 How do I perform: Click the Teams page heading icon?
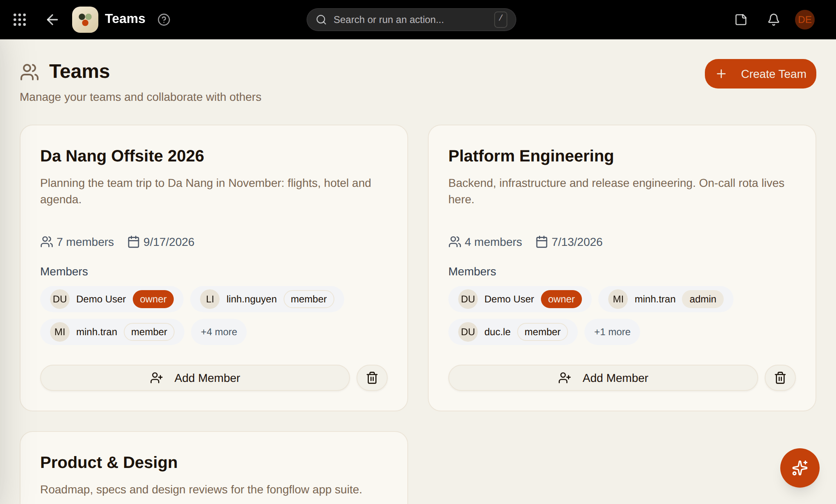pyautogui.click(x=30, y=72)
